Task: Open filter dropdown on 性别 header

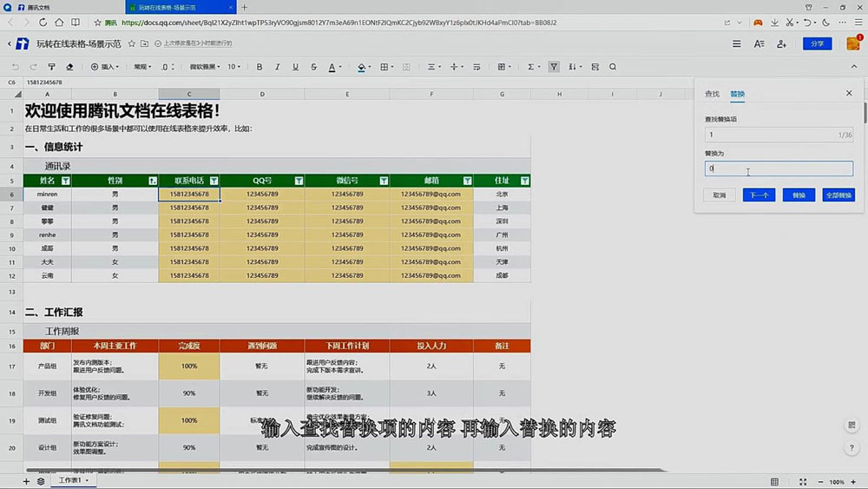Action: click(x=152, y=181)
